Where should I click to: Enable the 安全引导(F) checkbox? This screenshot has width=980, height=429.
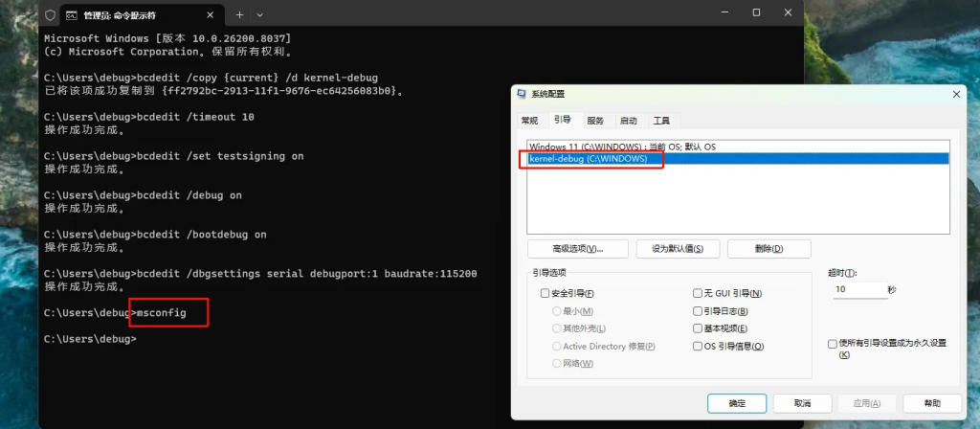(x=545, y=293)
